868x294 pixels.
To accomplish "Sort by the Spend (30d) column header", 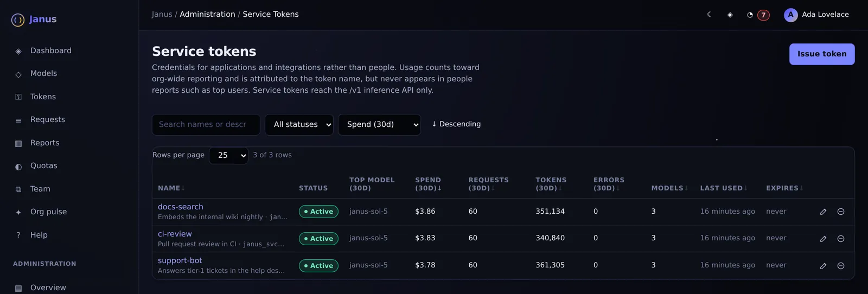I will click(x=429, y=184).
